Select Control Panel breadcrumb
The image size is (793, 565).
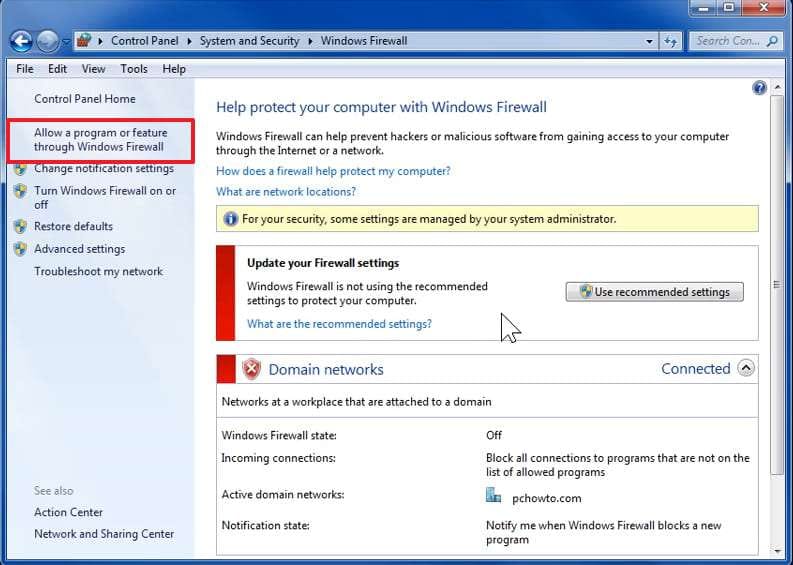pos(145,41)
